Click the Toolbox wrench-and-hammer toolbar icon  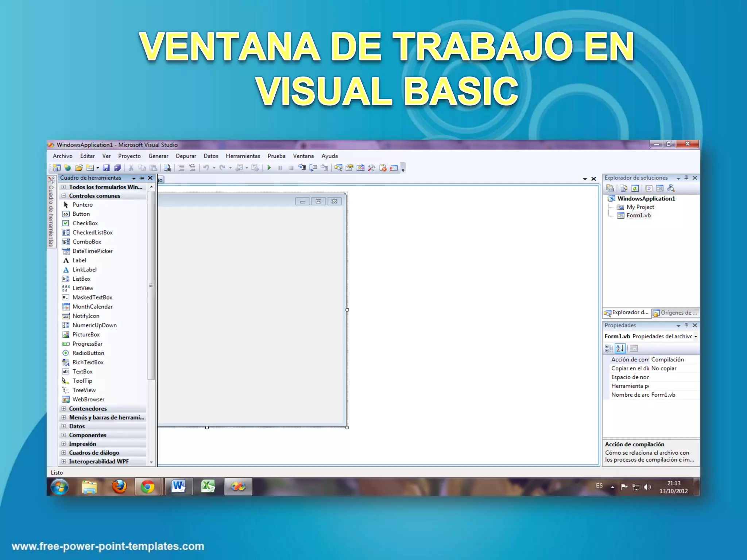coord(371,168)
